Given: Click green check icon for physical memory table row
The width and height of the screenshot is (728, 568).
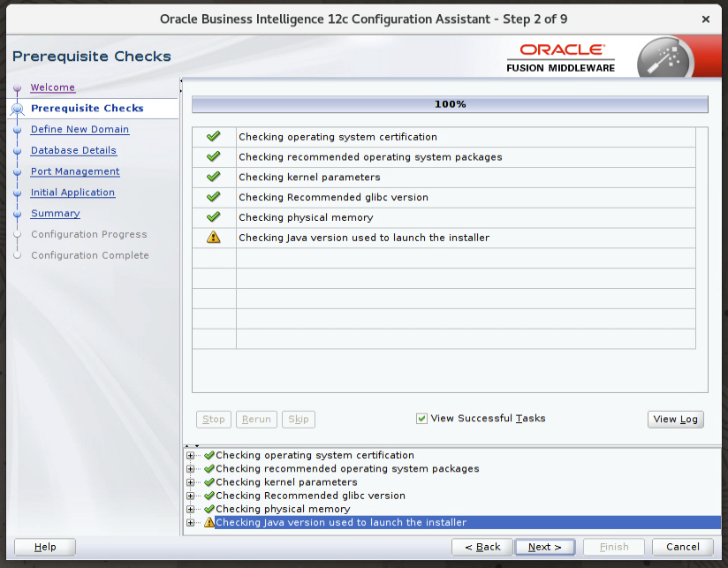Looking at the screenshot, I should click(x=214, y=216).
